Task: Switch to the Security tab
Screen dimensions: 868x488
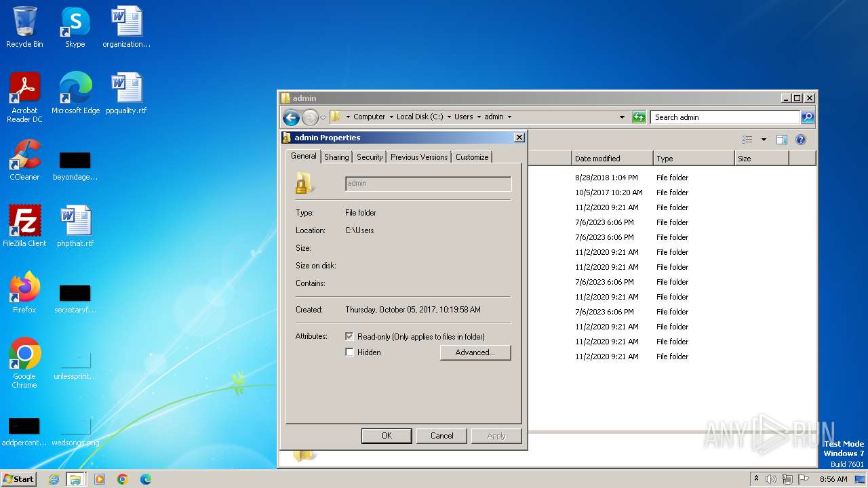Action: (370, 157)
